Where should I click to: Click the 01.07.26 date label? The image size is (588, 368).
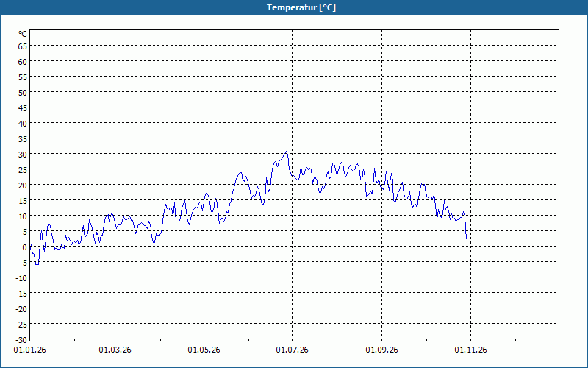[x=292, y=350]
